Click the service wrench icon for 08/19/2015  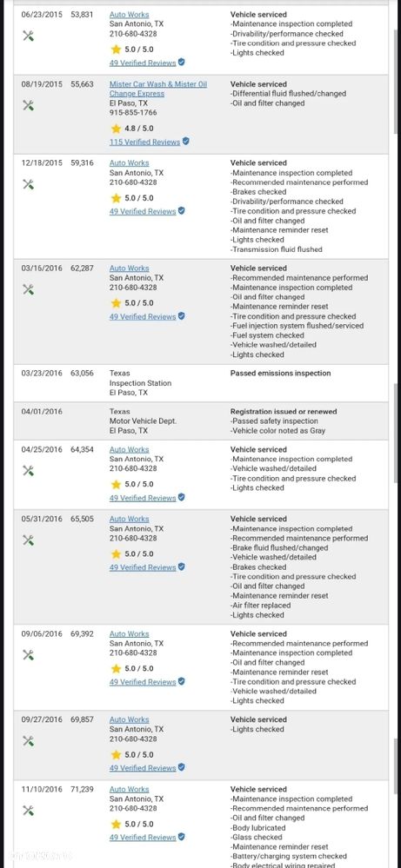coord(28,105)
